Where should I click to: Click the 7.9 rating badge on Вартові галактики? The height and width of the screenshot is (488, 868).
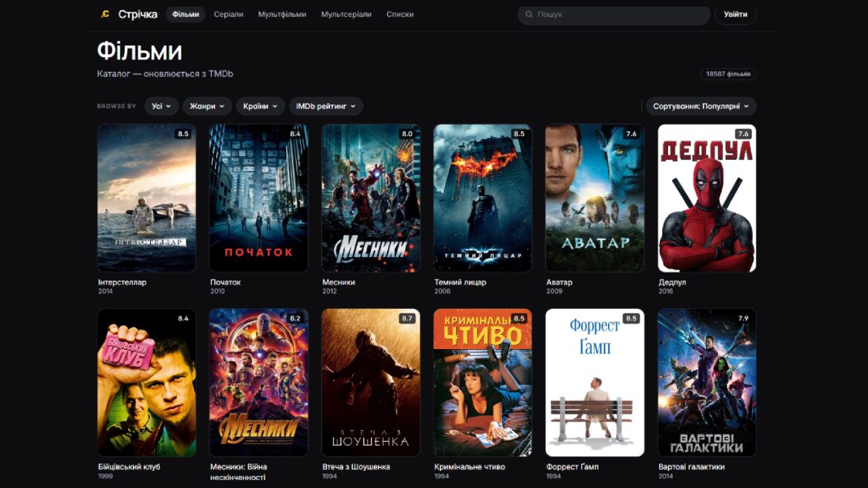743,319
